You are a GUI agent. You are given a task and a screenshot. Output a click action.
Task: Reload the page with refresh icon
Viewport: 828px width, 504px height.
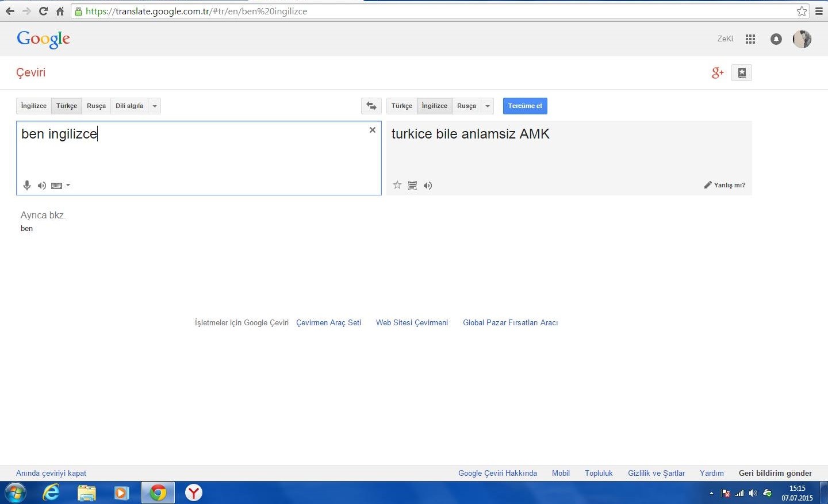click(x=43, y=11)
